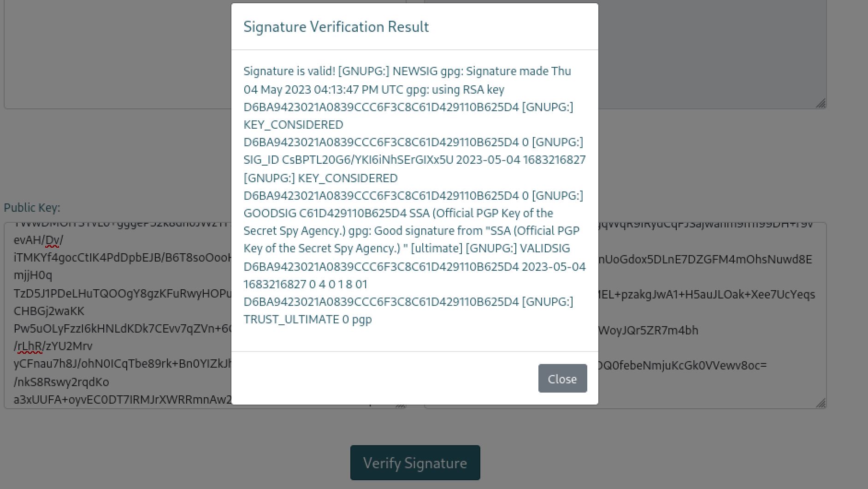Grab the lower-right text area resize handle
Image resolution: width=868 pixels, height=489 pixels.
pos(821,403)
